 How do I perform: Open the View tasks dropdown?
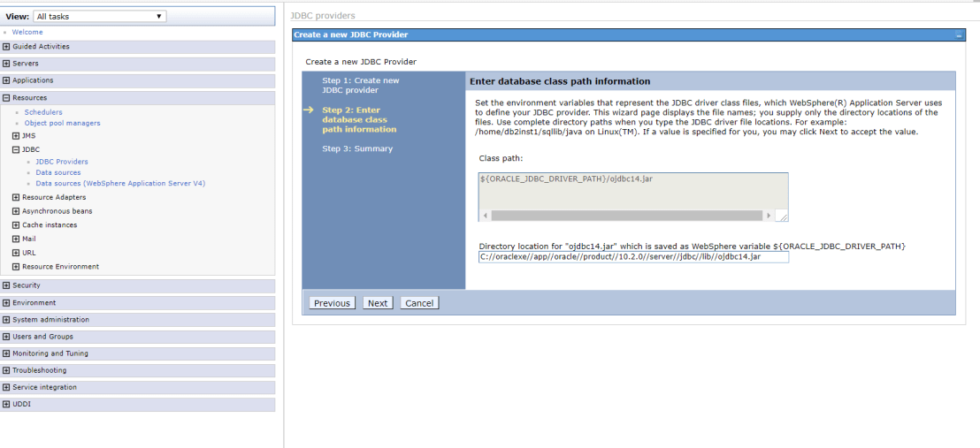coord(99,17)
